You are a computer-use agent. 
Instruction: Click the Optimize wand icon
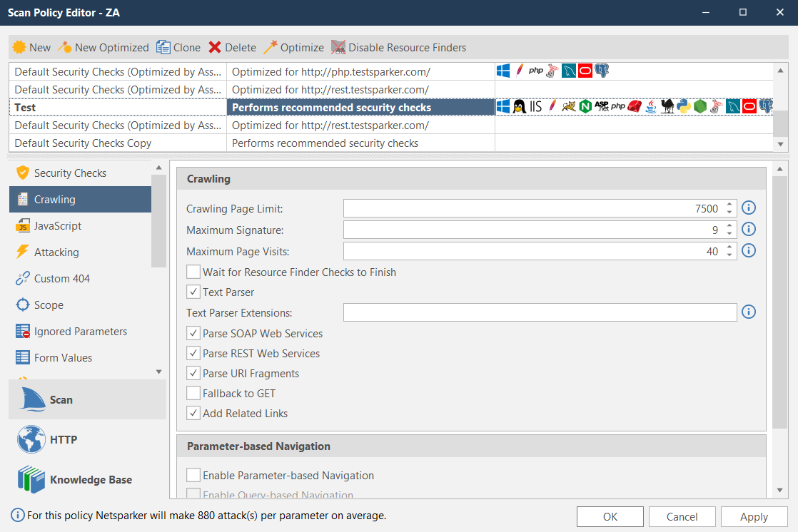pos(271,48)
